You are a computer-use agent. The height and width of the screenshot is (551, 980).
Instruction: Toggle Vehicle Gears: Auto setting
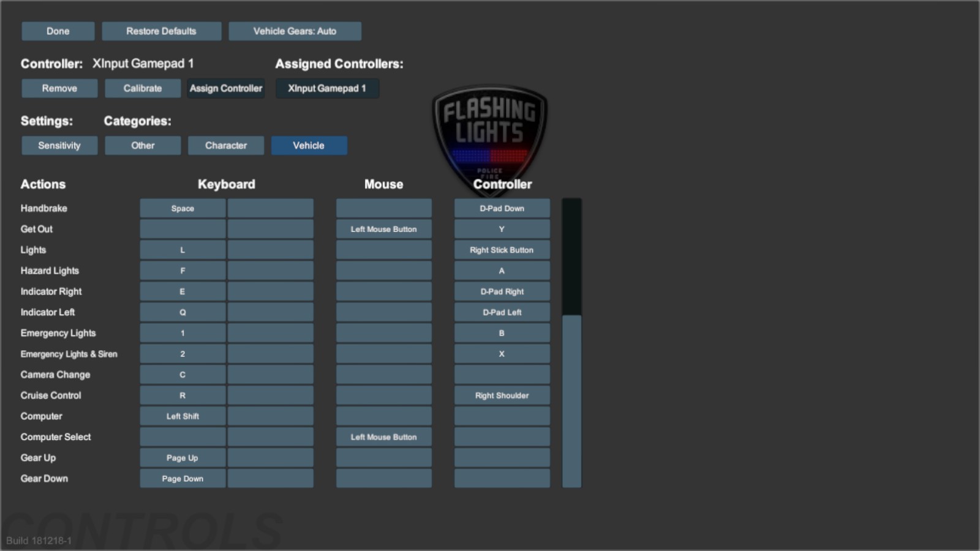point(295,31)
